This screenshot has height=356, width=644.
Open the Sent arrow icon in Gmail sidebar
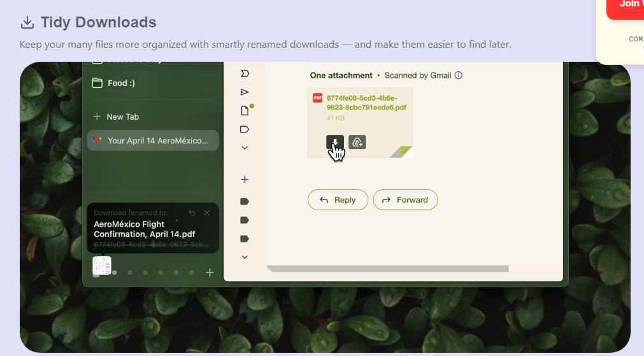(x=245, y=92)
